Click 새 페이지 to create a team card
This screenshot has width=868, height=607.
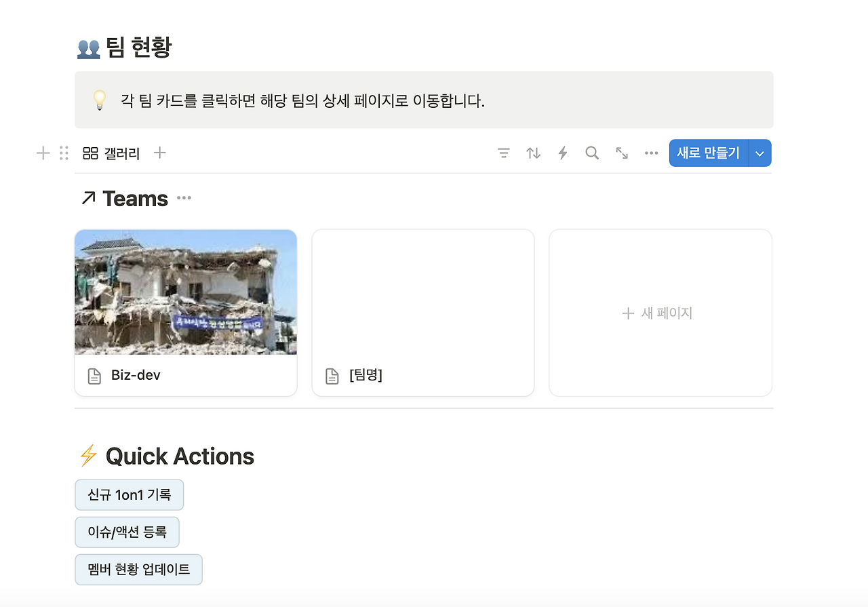(658, 313)
